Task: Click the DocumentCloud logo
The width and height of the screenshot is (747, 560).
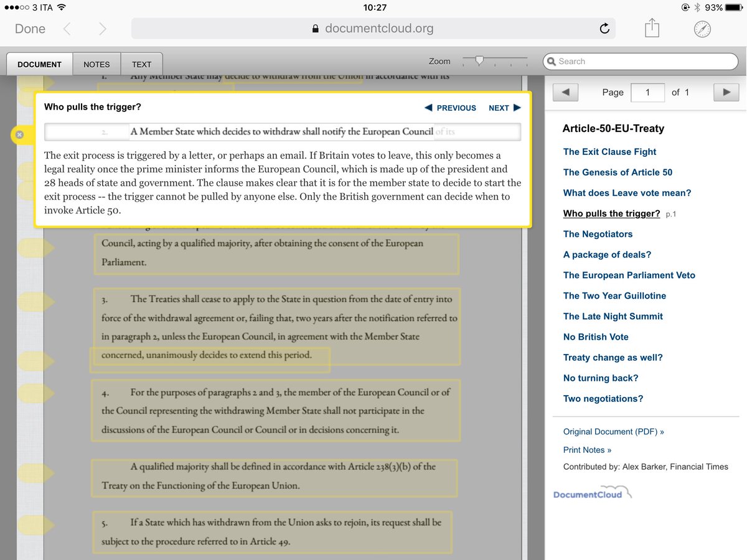Action: [592, 493]
